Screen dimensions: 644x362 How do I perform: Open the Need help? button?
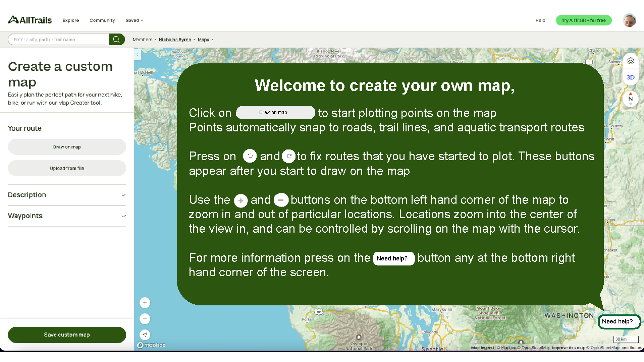pyautogui.click(x=619, y=321)
